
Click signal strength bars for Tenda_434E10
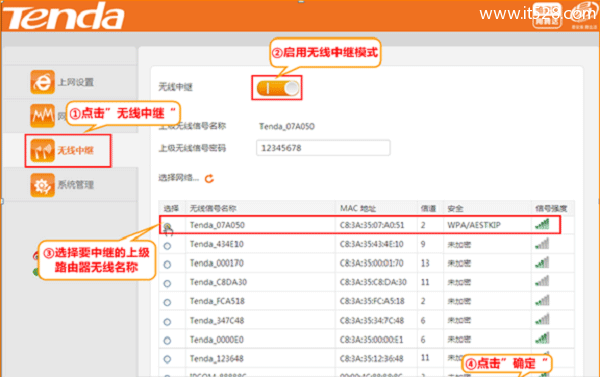tap(542, 243)
